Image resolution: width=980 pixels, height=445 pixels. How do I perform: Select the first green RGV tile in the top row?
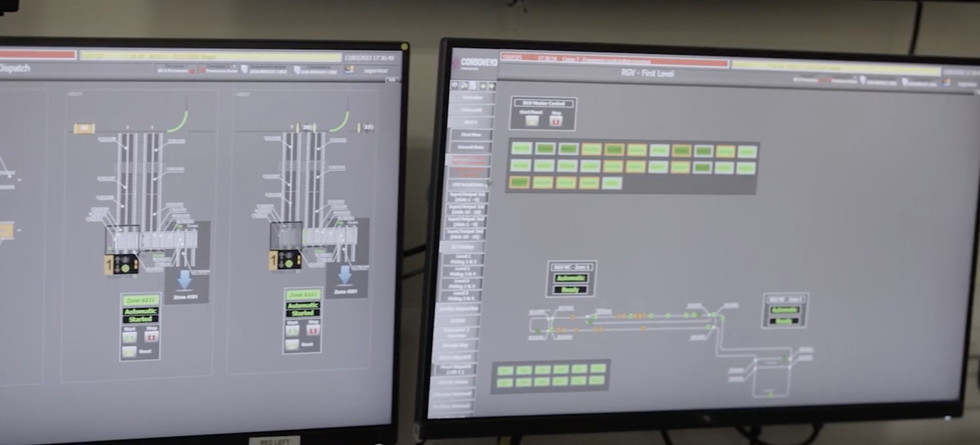click(521, 149)
